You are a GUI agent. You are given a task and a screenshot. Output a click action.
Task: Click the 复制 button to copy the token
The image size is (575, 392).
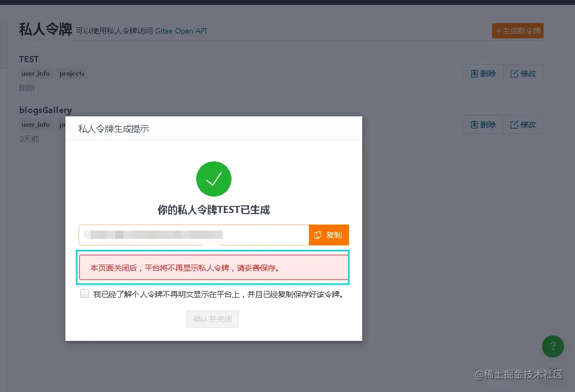tap(329, 234)
